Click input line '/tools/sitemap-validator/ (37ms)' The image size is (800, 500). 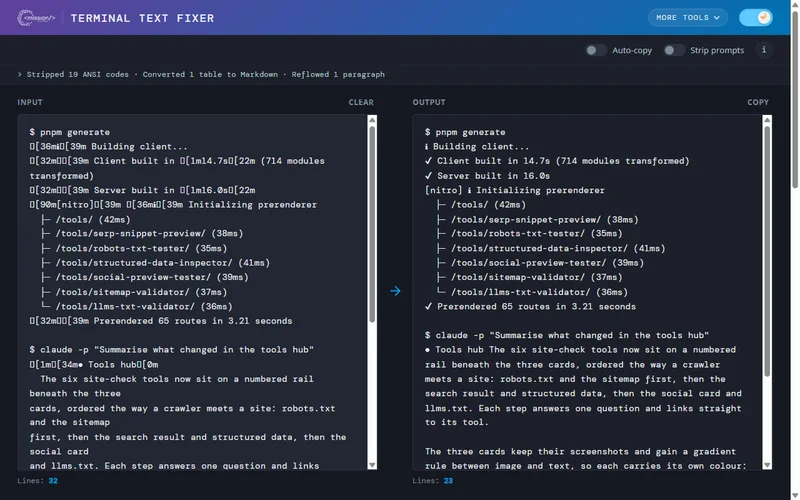134,292
